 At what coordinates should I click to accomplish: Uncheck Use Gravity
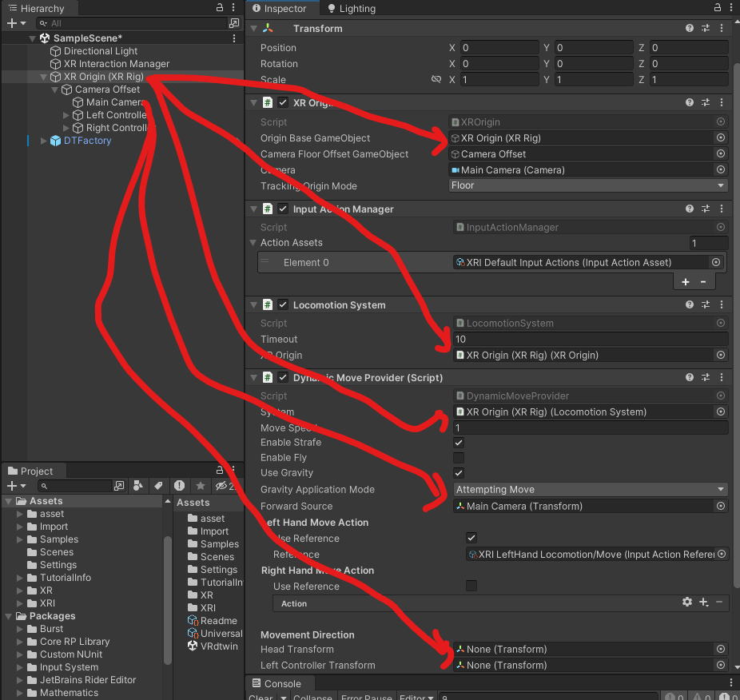tap(459, 473)
